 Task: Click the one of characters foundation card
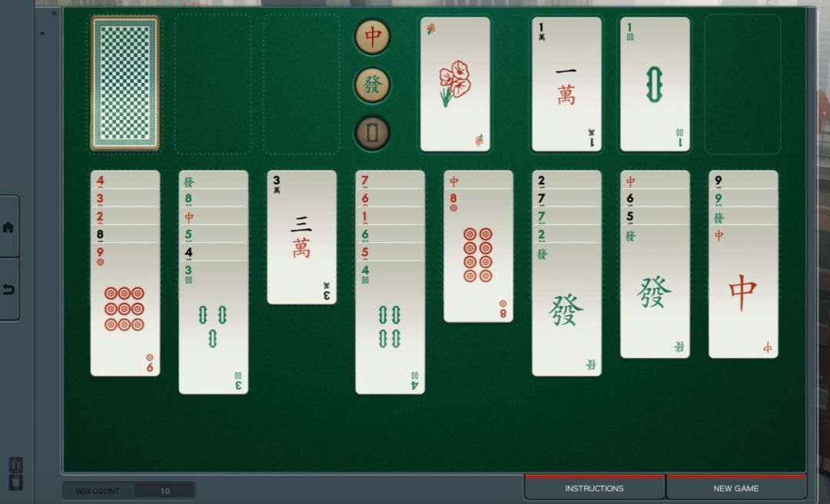pyautogui.click(x=566, y=84)
